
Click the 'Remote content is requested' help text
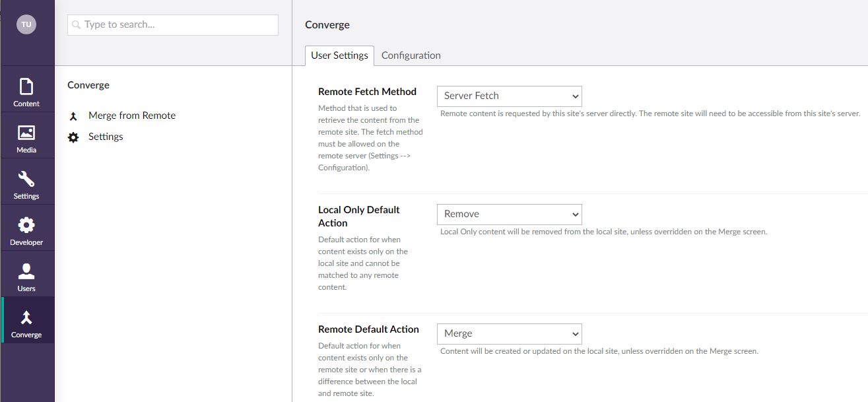[650, 114]
